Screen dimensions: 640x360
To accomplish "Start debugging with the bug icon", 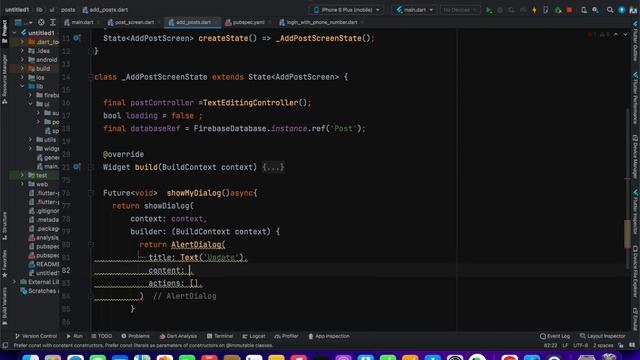I will [500, 10].
